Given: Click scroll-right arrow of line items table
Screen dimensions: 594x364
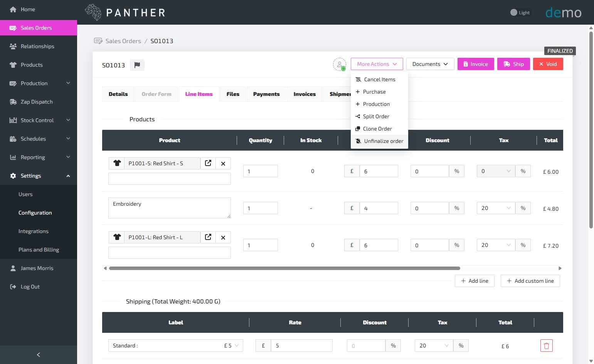Looking at the screenshot, I should 560,268.
